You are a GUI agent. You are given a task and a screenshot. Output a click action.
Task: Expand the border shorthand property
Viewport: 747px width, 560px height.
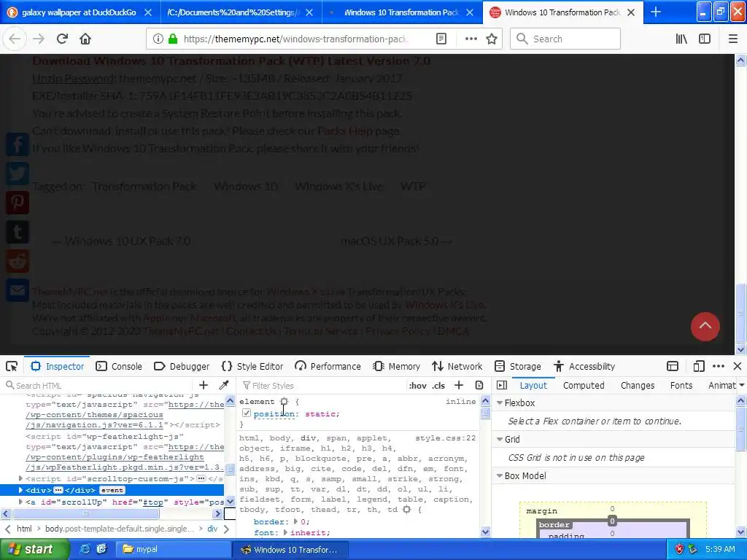tap(295, 521)
